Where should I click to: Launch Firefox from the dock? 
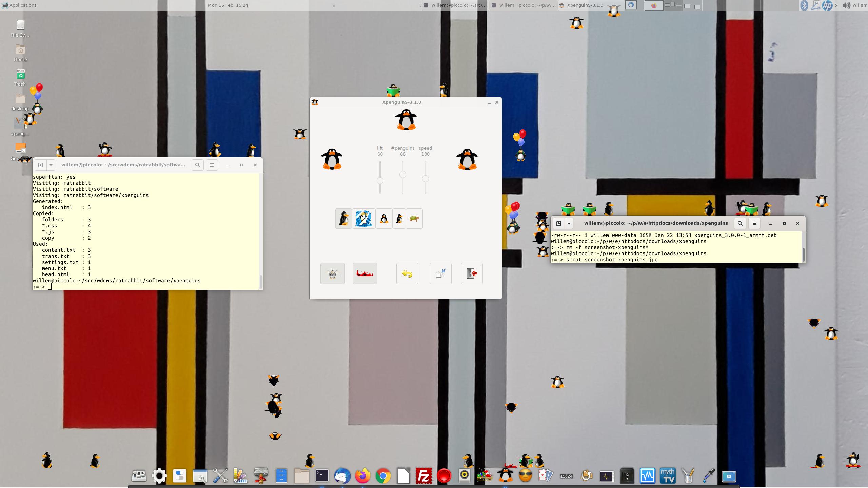point(362,476)
